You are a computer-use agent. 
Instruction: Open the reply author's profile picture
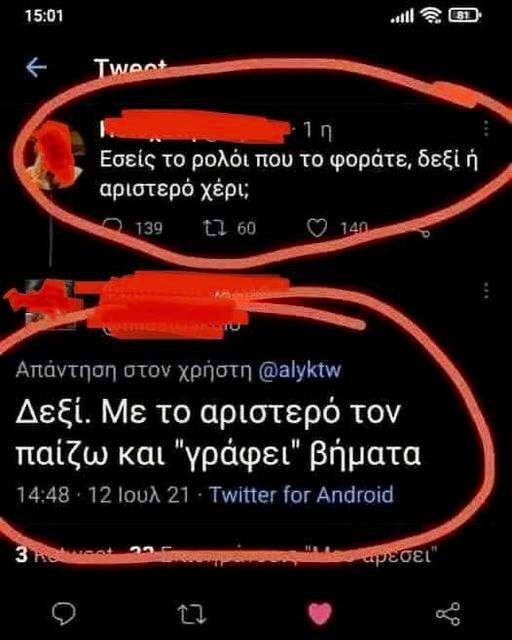coord(45,303)
